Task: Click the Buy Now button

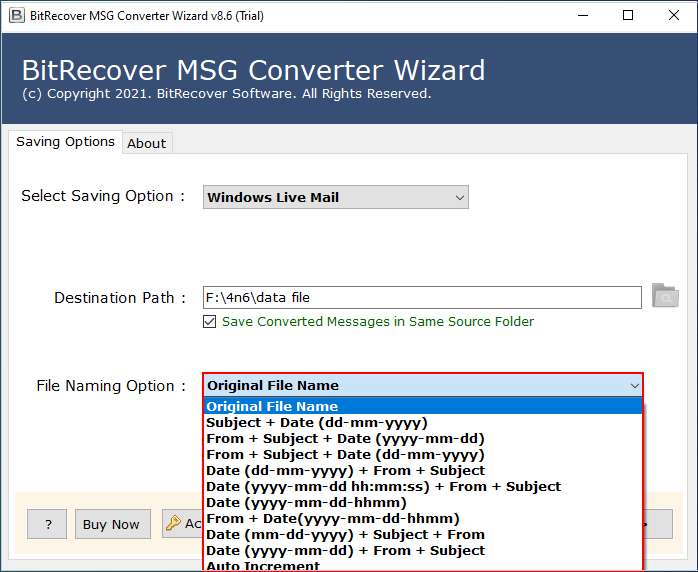Action: click(111, 524)
